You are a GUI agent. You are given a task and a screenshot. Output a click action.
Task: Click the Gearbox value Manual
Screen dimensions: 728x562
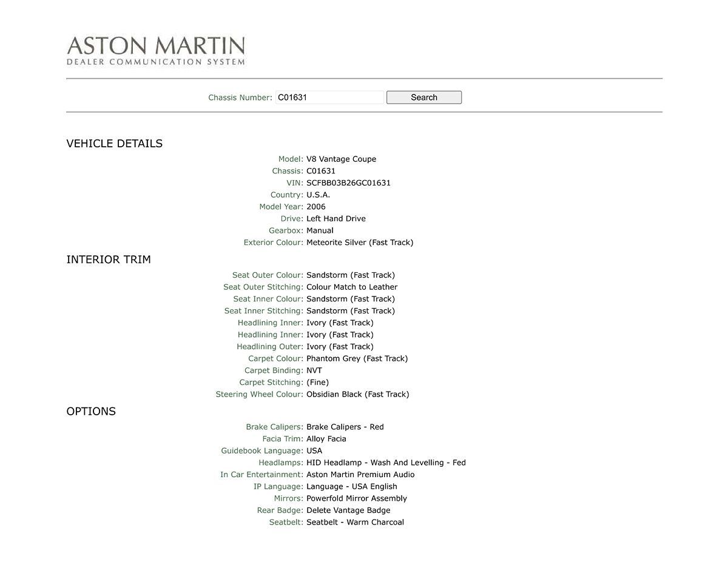point(320,230)
